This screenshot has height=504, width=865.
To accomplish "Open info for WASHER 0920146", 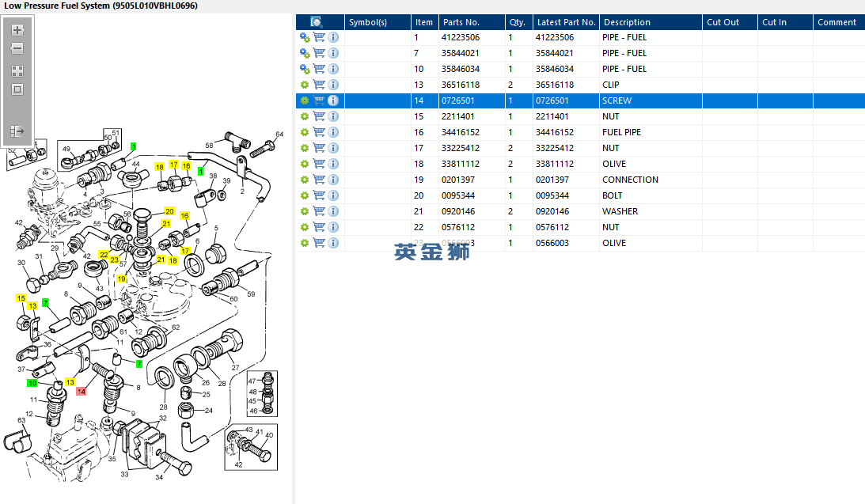I will click(x=333, y=211).
